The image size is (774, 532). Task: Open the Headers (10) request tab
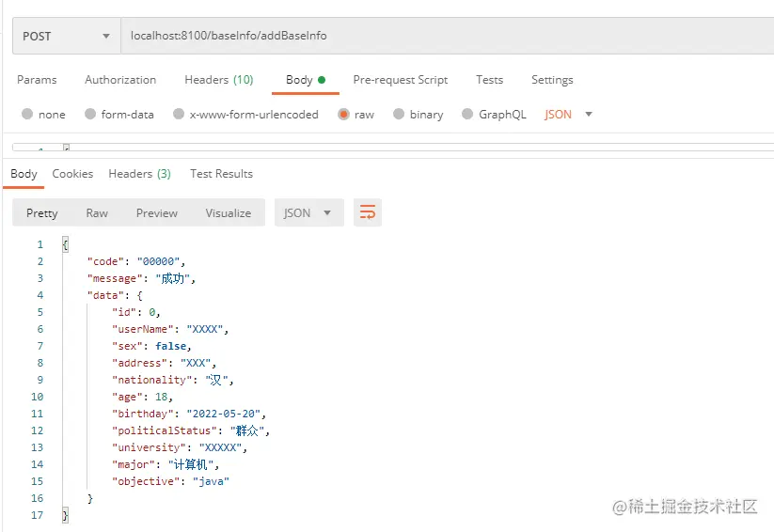click(x=218, y=80)
